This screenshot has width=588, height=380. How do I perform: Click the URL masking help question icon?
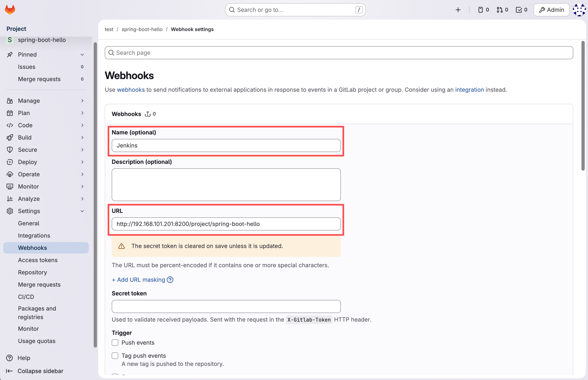pyautogui.click(x=170, y=279)
